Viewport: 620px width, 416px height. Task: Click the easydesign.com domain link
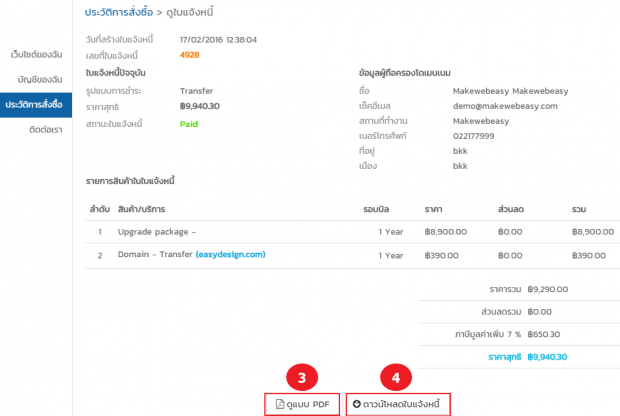[x=231, y=254]
